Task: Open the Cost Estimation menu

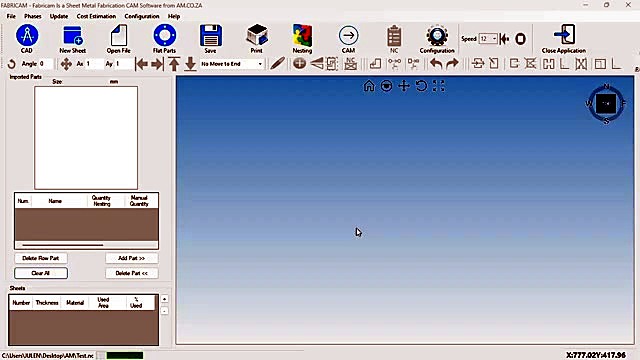Action: pos(96,16)
